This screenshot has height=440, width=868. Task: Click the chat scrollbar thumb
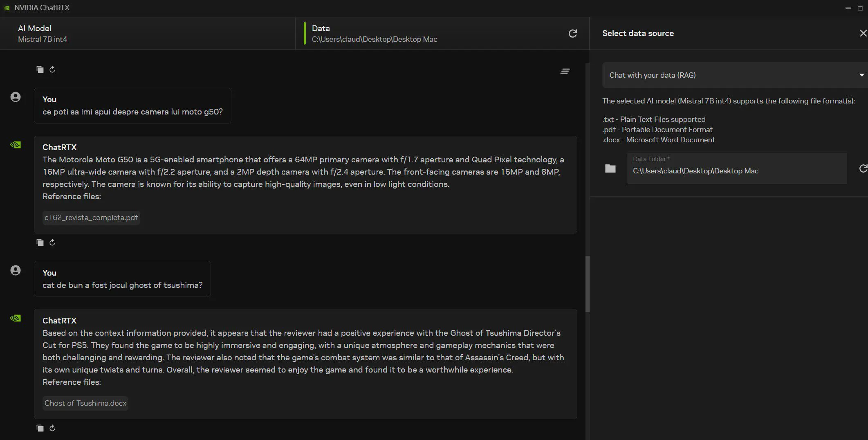click(588, 284)
